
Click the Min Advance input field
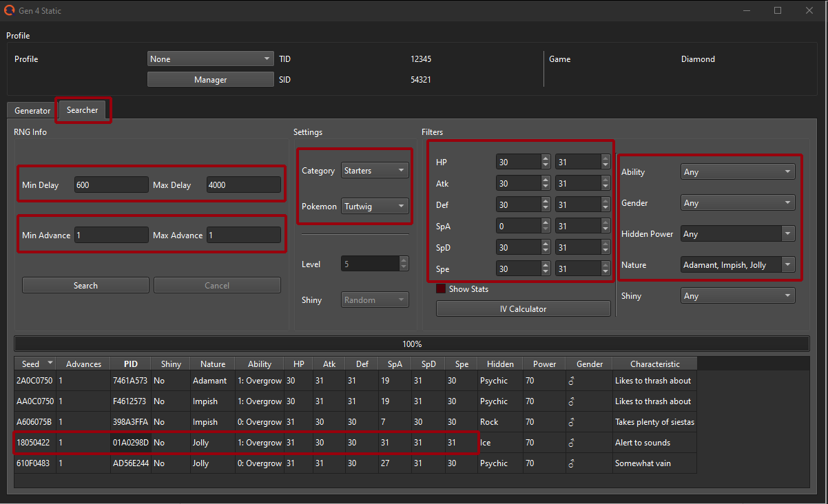pyautogui.click(x=112, y=235)
